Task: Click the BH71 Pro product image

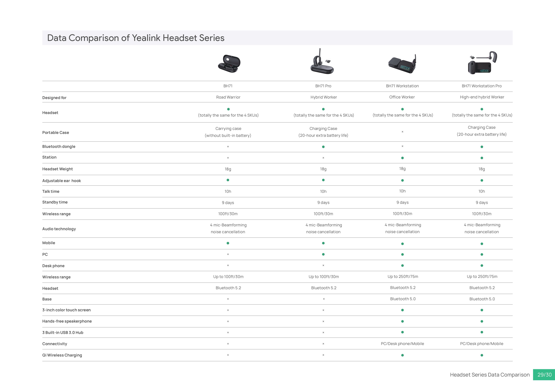Action: pyautogui.click(x=322, y=61)
